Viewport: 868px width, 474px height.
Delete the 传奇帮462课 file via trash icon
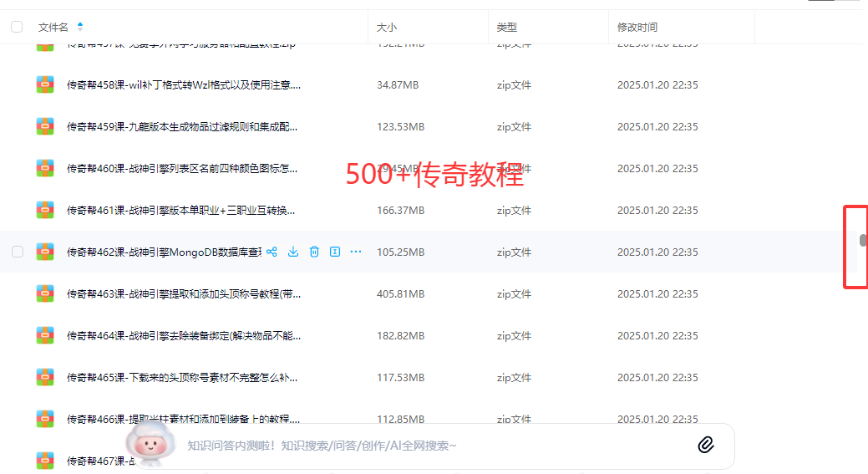tap(314, 252)
